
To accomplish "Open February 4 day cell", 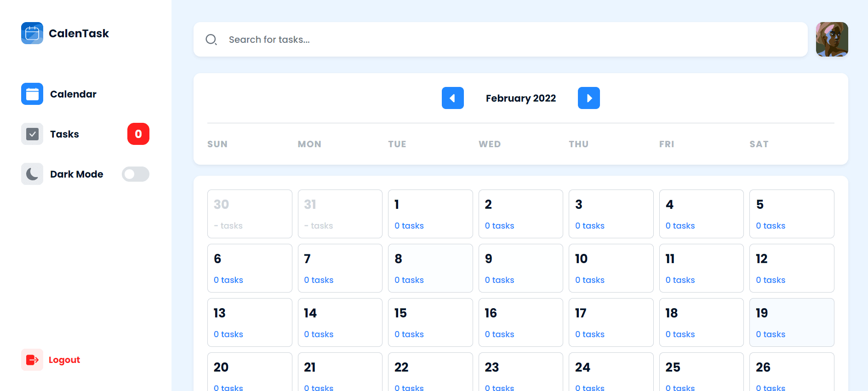I will [702, 214].
